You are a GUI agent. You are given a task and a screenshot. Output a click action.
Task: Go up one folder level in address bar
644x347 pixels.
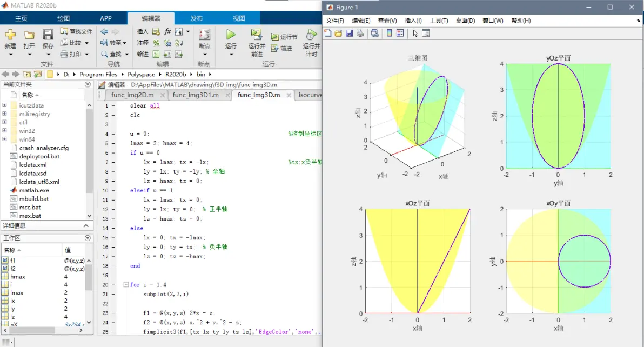pos(27,75)
